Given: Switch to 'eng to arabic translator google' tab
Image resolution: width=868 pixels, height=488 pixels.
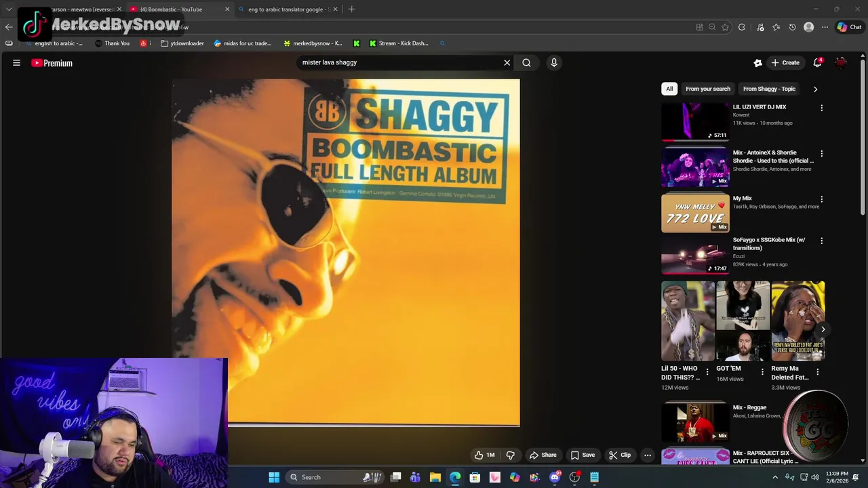Looking at the screenshot, I should (288, 9).
